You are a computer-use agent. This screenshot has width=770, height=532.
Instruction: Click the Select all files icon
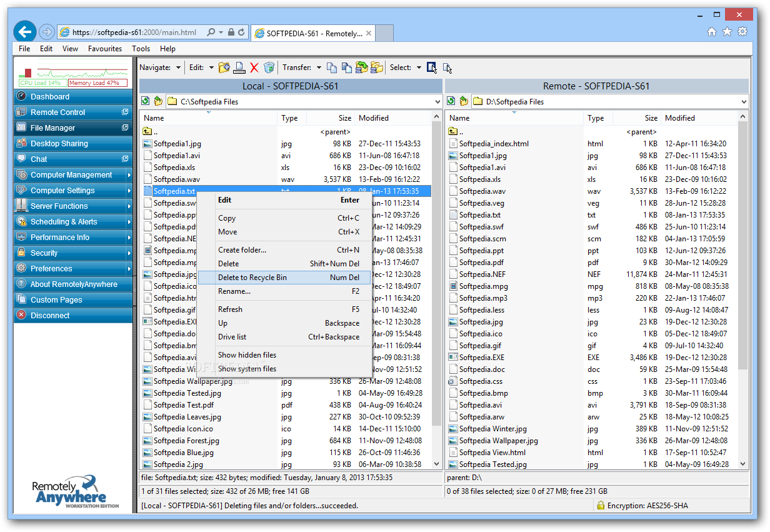[432, 68]
